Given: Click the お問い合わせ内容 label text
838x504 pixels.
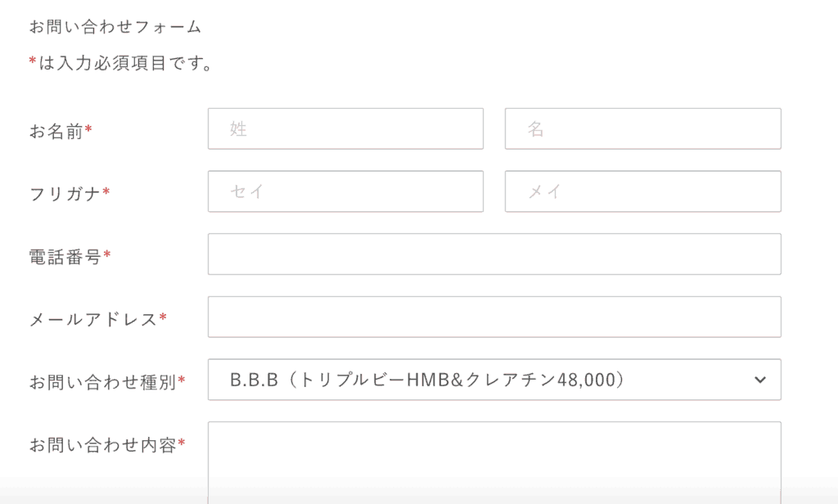Looking at the screenshot, I should (x=102, y=445).
